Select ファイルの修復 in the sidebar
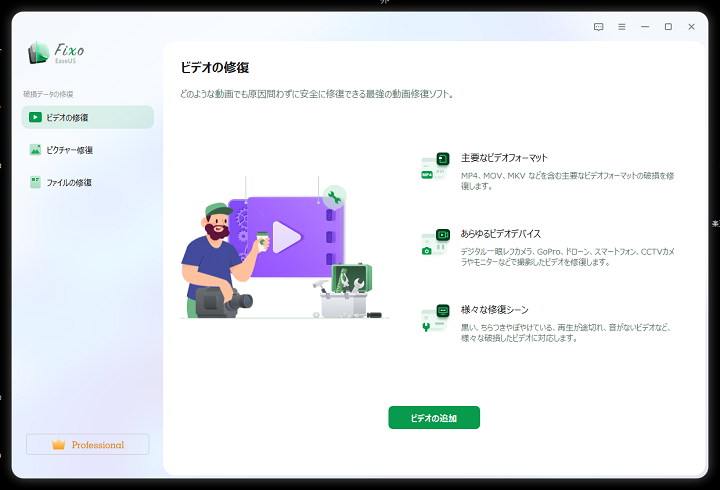This screenshot has height=490, width=720. tap(88, 182)
